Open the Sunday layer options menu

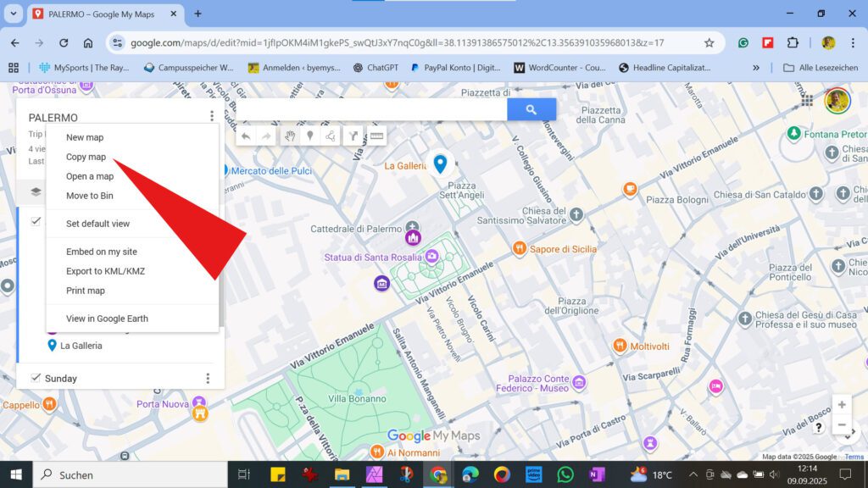(x=208, y=378)
